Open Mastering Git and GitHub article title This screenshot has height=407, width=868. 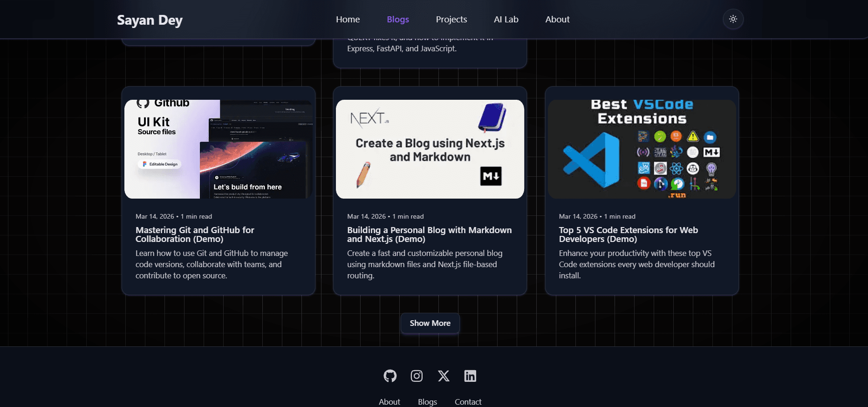(x=195, y=235)
